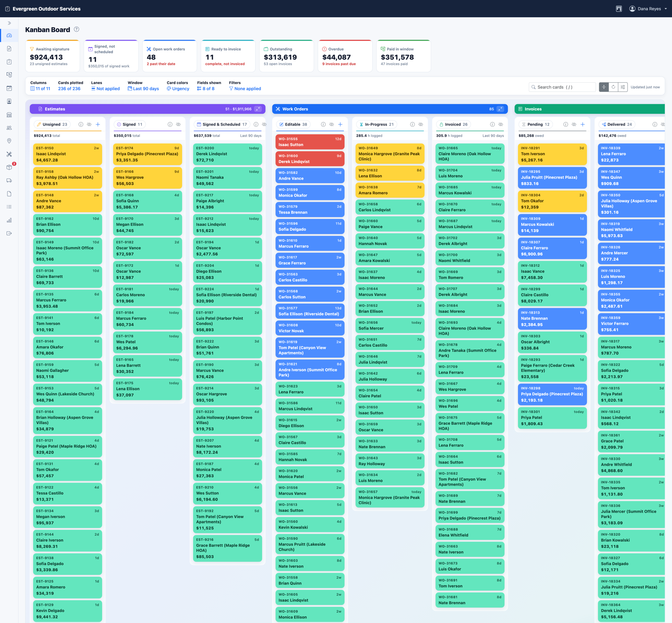Click the Overdue summary card
The width and height of the screenshot is (672, 623).
pyautogui.click(x=345, y=56)
